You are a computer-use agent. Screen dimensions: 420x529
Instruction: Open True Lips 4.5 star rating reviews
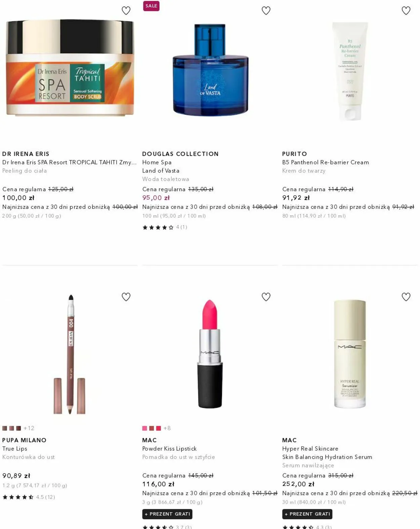coord(29,497)
